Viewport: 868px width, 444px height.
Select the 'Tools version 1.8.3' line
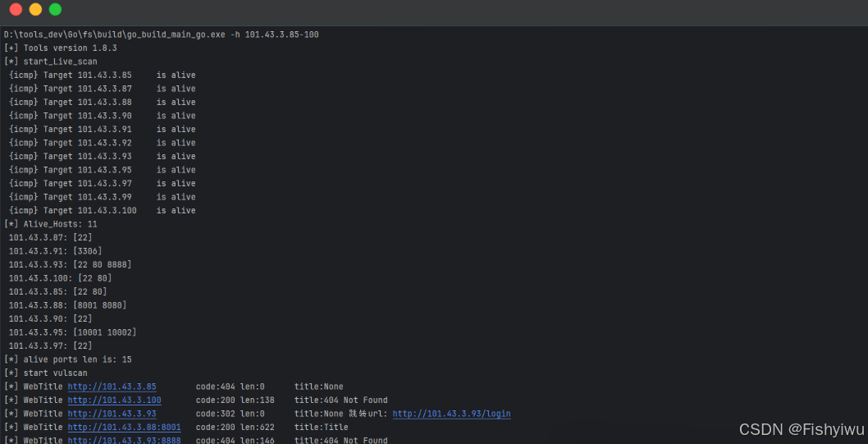point(61,48)
